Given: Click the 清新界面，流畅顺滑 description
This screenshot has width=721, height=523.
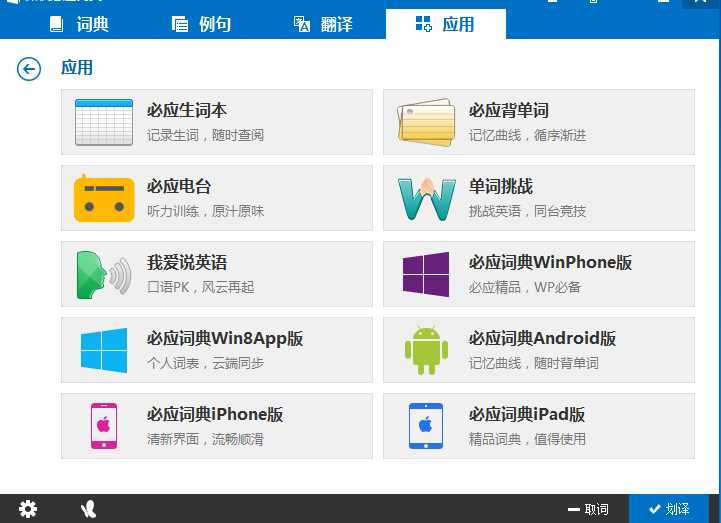Looking at the screenshot, I should pos(206,439).
